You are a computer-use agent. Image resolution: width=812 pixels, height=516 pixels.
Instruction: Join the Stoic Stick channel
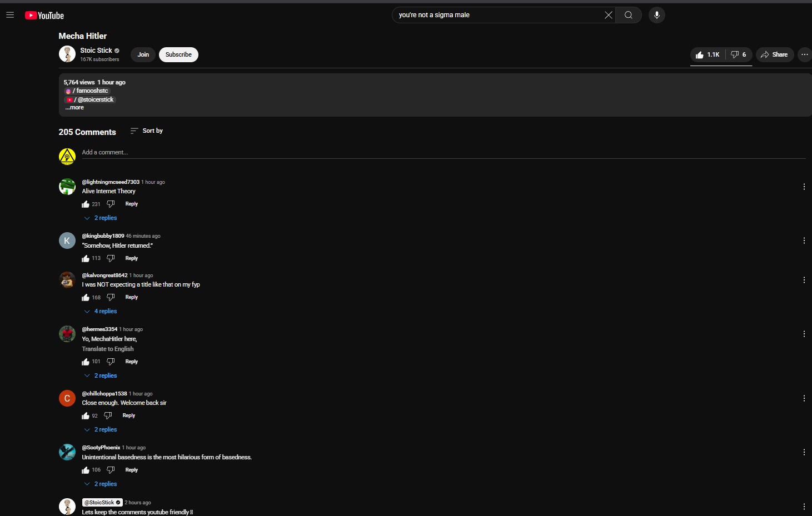143,54
